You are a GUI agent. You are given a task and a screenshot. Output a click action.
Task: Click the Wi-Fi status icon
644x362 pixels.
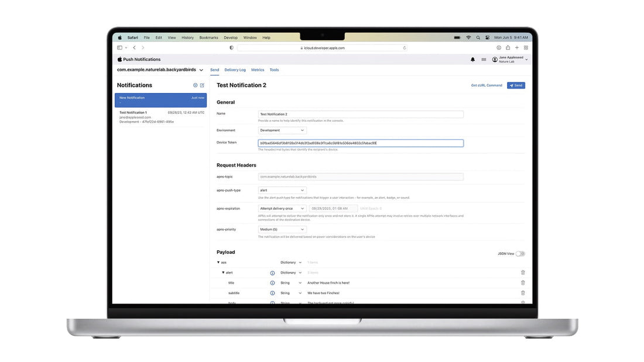coord(468,37)
